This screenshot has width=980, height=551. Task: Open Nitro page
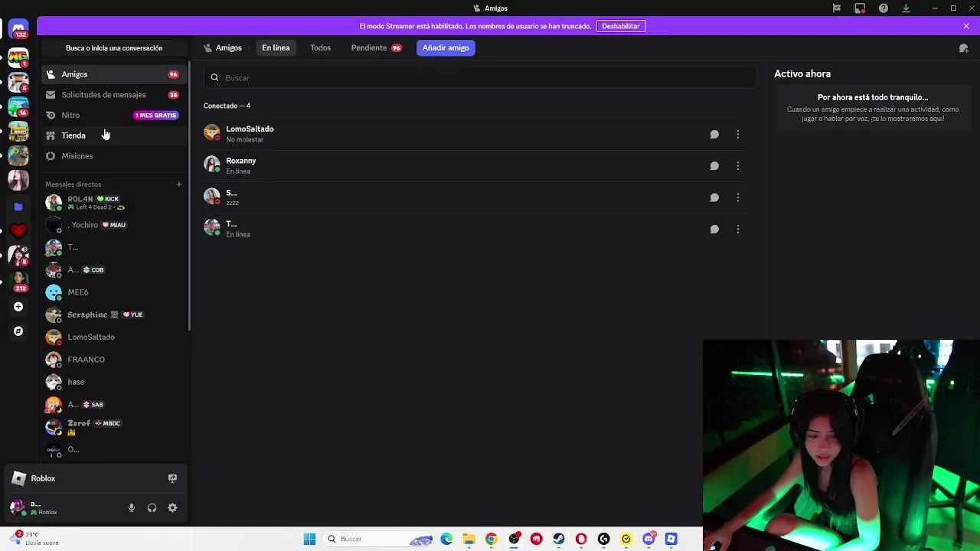[114, 115]
